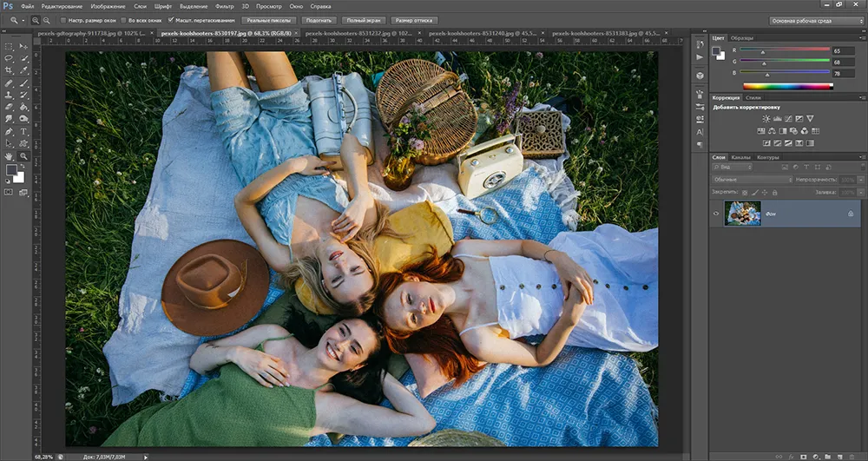Screen dimensions: 868x461
Task: Switch to zoom-in mode in options bar
Action: 36,20
